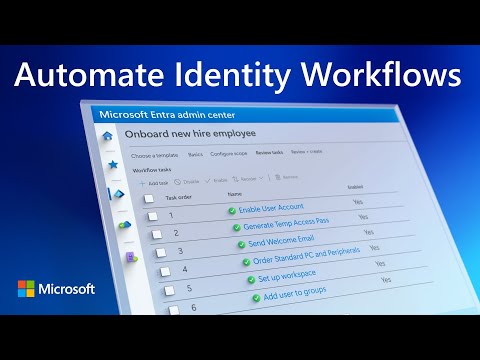
Task: Check the box for task order 1
Action: pyautogui.click(x=153, y=216)
